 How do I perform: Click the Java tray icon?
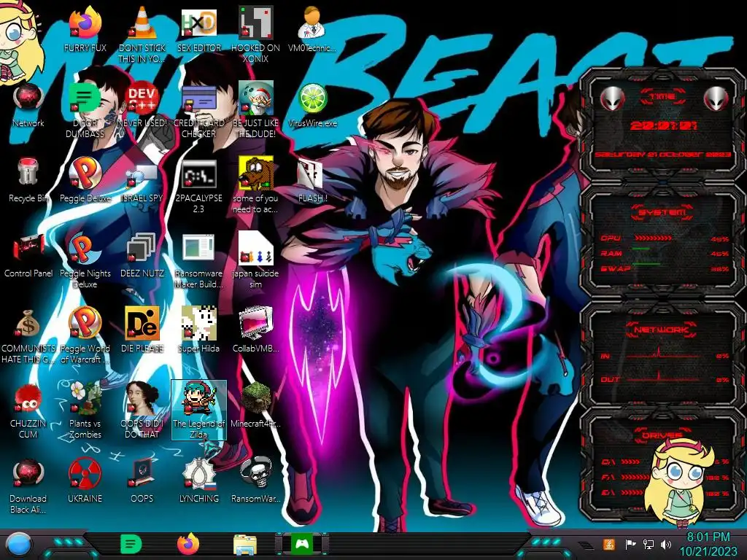click(x=609, y=544)
